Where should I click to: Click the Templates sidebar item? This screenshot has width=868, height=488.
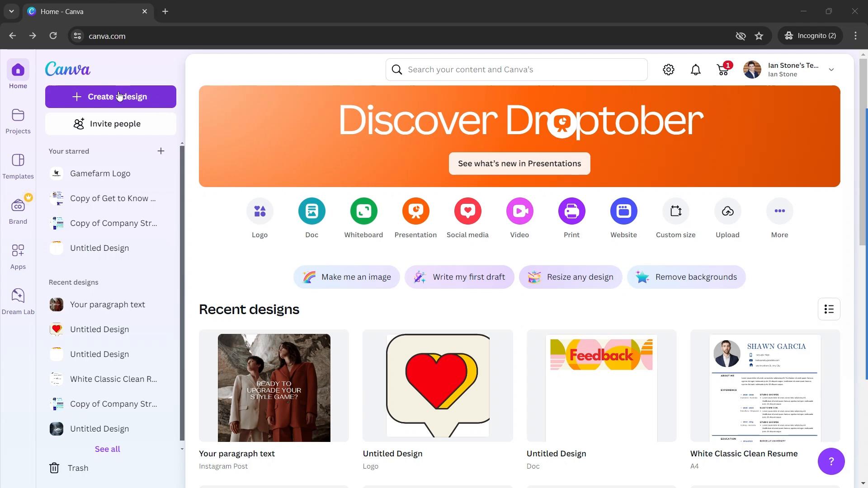(x=18, y=166)
